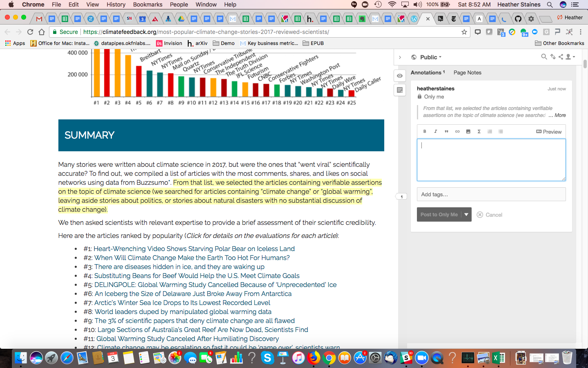Create a new page note button
The image size is (588, 368).
[400, 90]
